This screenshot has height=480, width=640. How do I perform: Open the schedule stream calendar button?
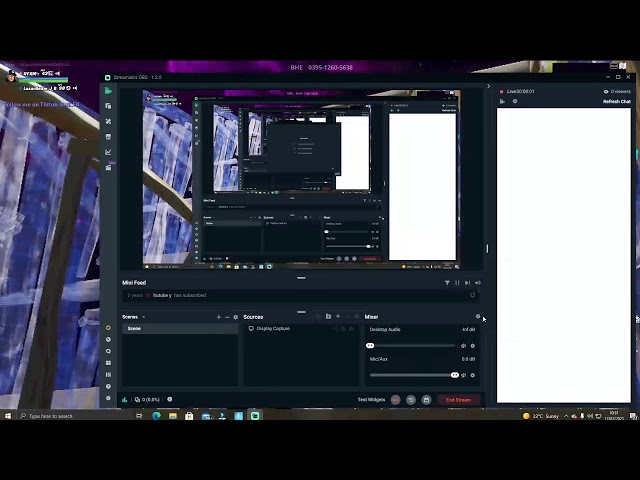point(426,400)
